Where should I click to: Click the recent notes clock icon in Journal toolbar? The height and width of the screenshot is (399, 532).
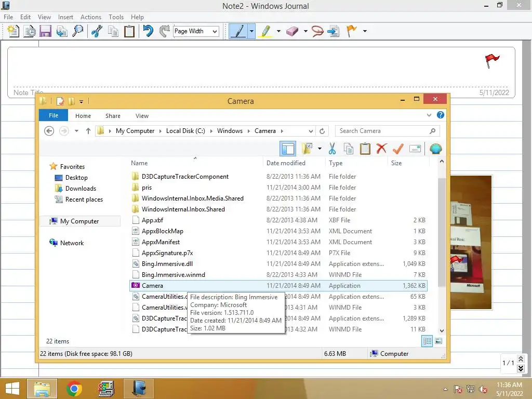coord(30,31)
